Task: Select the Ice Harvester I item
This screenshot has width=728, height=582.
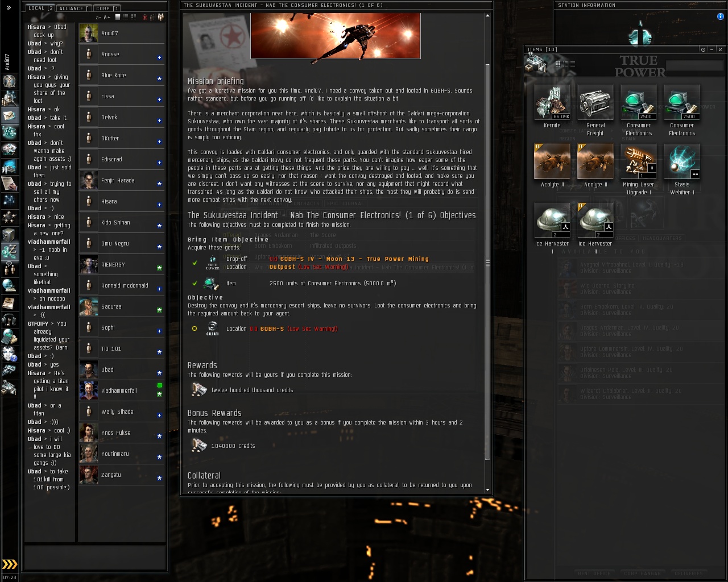Action: 552,221
